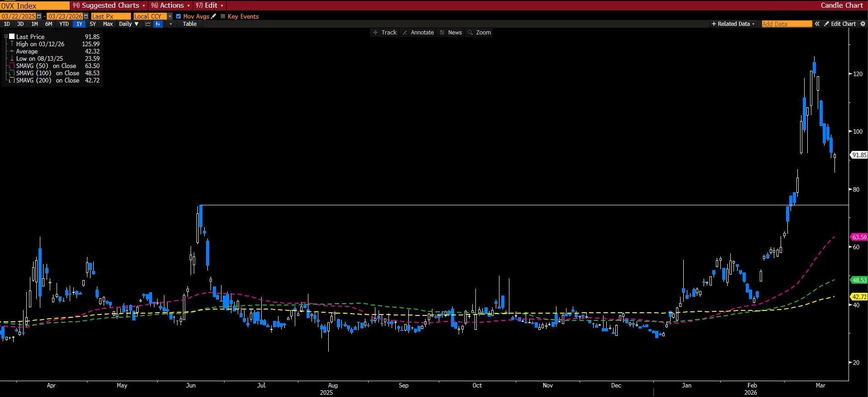868x397 pixels.
Task: Switch to the line chart type icon
Action: point(148,24)
